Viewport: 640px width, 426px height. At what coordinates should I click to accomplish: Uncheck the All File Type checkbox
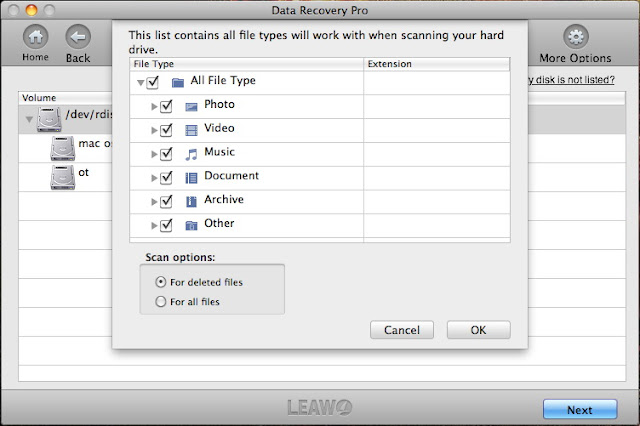click(x=153, y=81)
